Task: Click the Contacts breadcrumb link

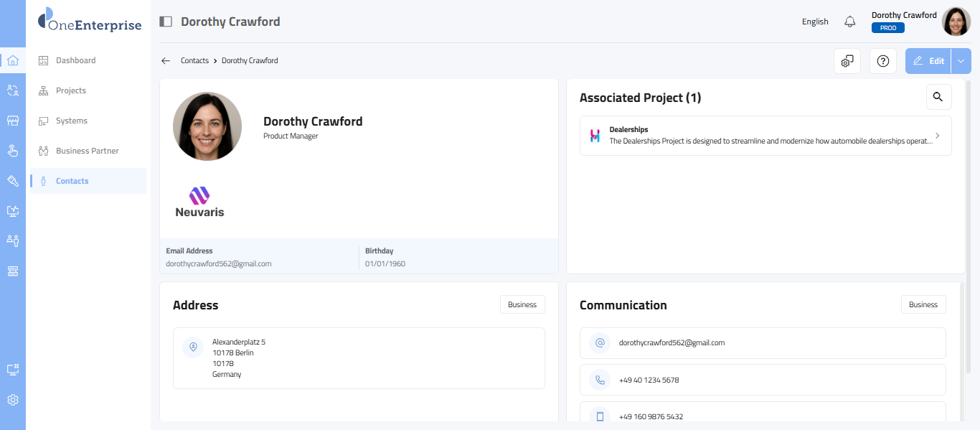Action: click(x=194, y=61)
